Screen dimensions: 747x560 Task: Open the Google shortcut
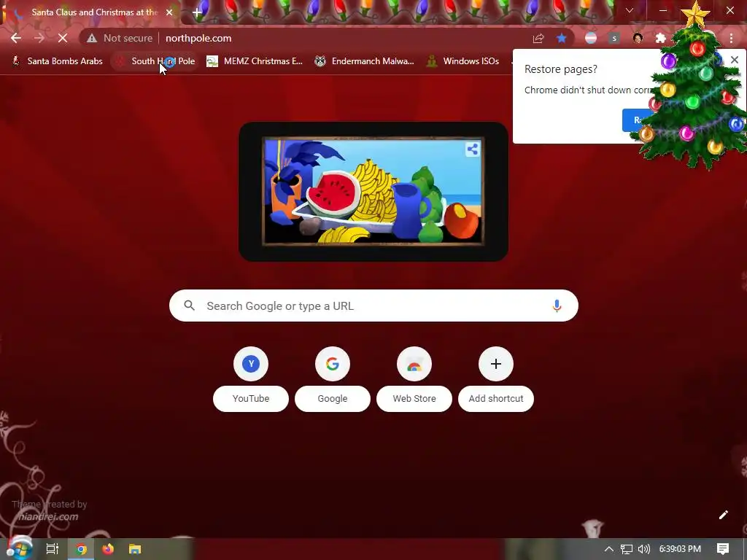tap(333, 379)
